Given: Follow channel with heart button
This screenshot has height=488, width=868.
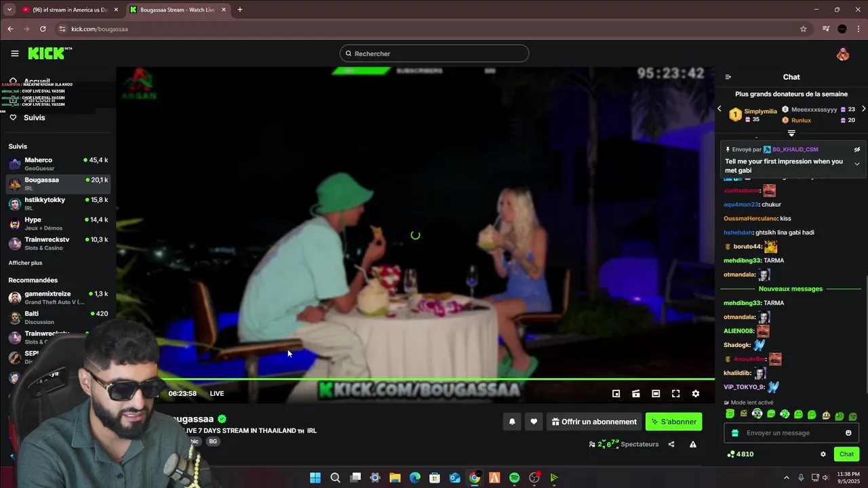Looking at the screenshot, I should coord(534,422).
